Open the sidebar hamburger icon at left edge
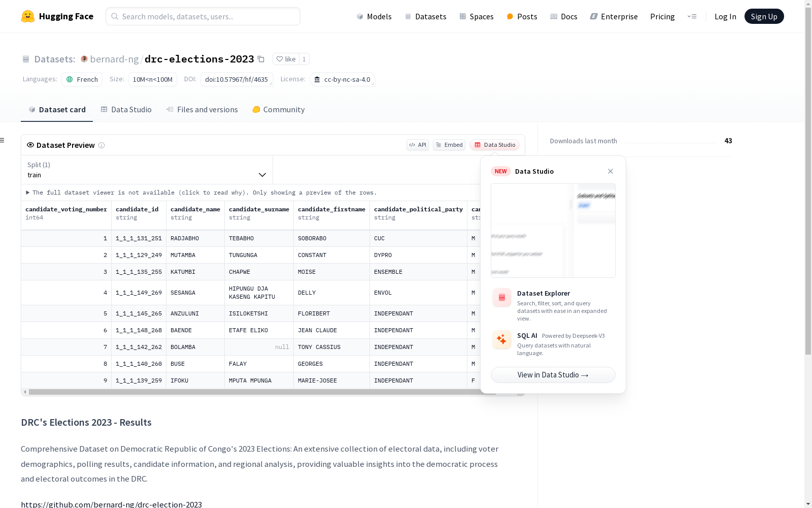 tap(2, 140)
